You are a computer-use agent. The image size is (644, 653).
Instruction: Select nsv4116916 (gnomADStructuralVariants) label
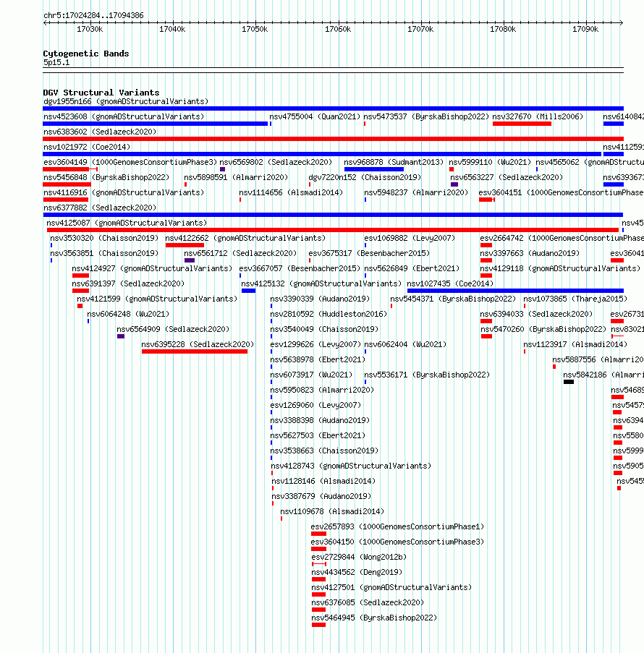(124, 193)
